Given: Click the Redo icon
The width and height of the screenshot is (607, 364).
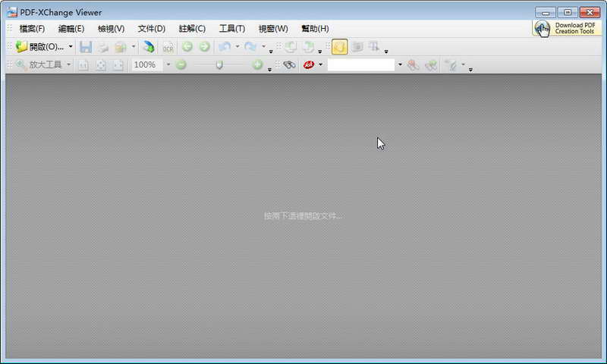Looking at the screenshot, I should click(x=250, y=47).
